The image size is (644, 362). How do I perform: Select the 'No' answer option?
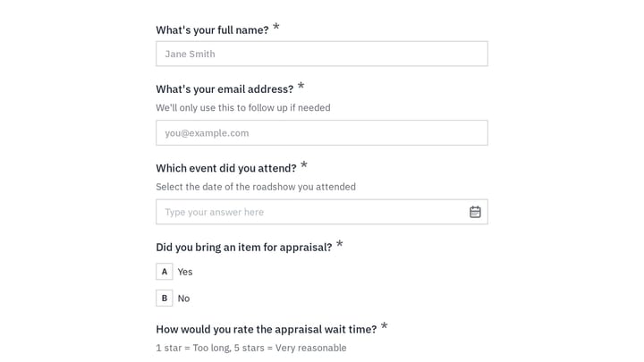pyautogui.click(x=183, y=299)
